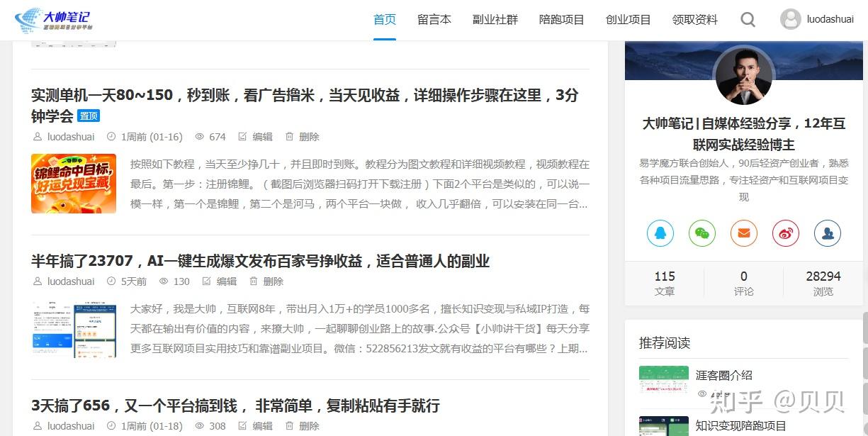Go to 首页 tab

coord(385,20)
